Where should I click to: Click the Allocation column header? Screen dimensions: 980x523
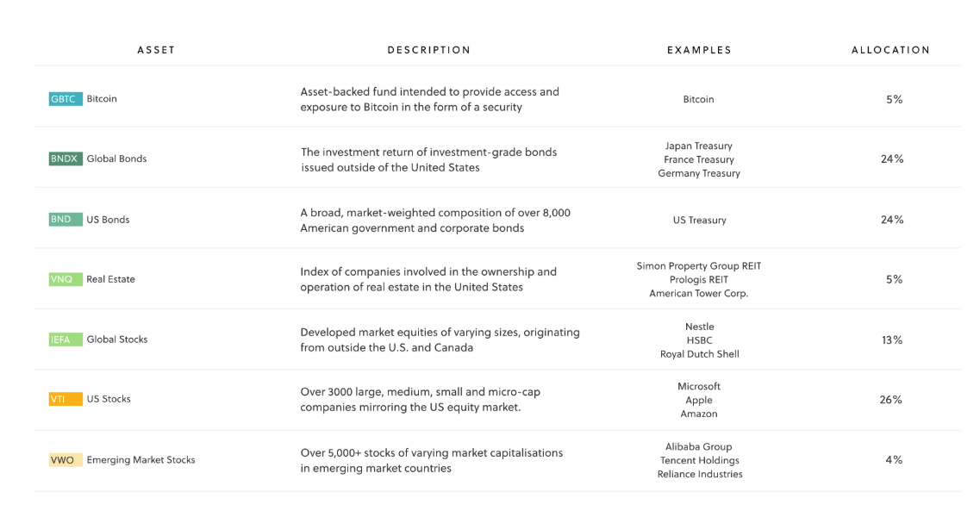point(890,50)
